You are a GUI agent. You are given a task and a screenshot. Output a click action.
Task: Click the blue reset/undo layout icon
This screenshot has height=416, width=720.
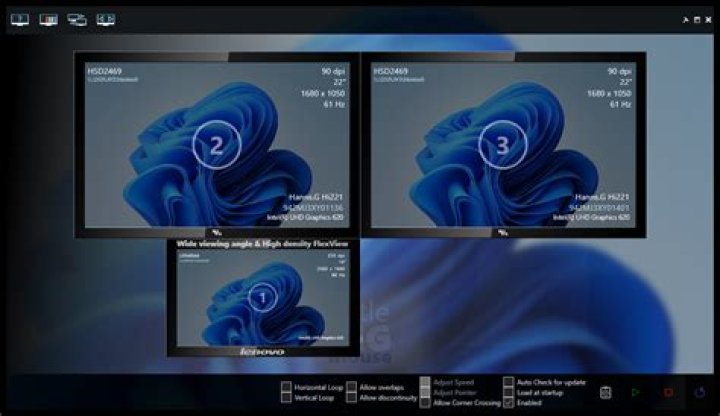pyautogui.click(x=700, y=393)
